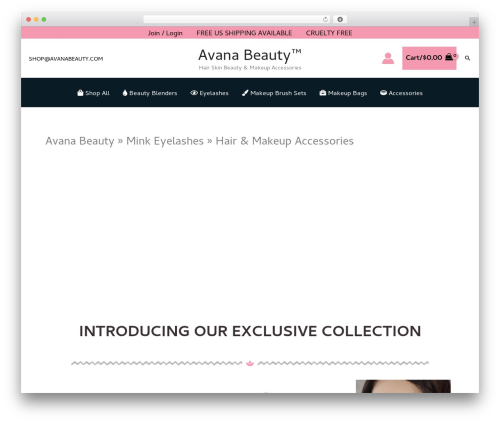The height and width of the screenshot is (423, 500).
Task: Click the Avana Beauty site title
Action: 250,55
